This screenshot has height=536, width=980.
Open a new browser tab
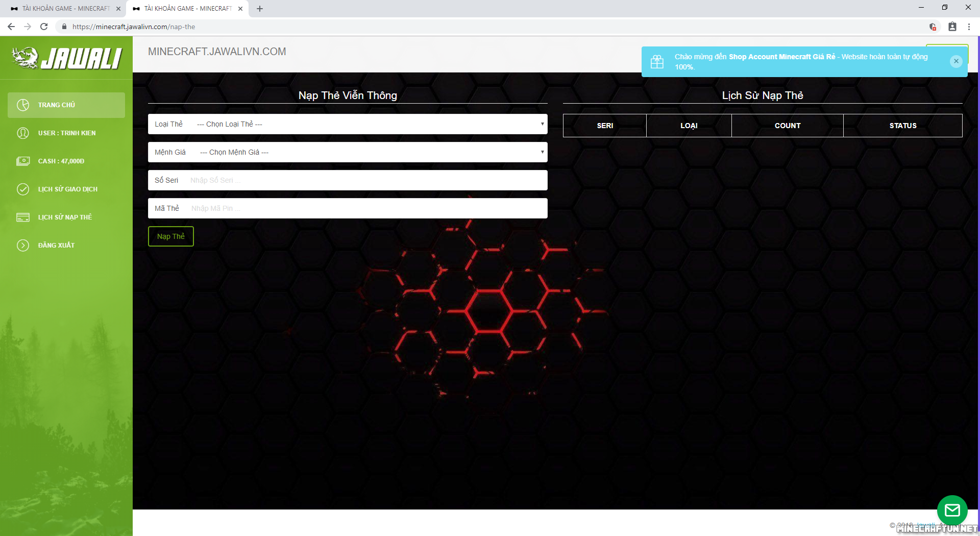click(x=260, y=9)
